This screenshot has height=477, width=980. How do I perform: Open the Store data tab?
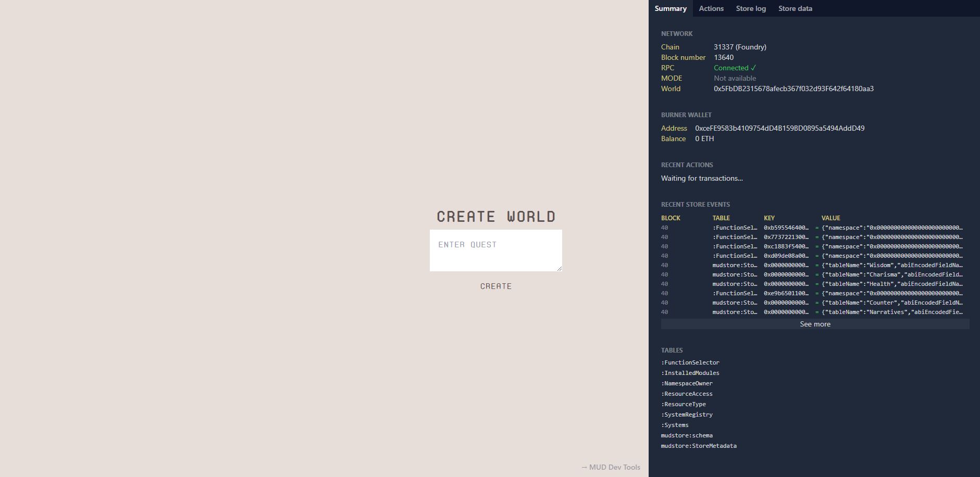tap(795, 8)
